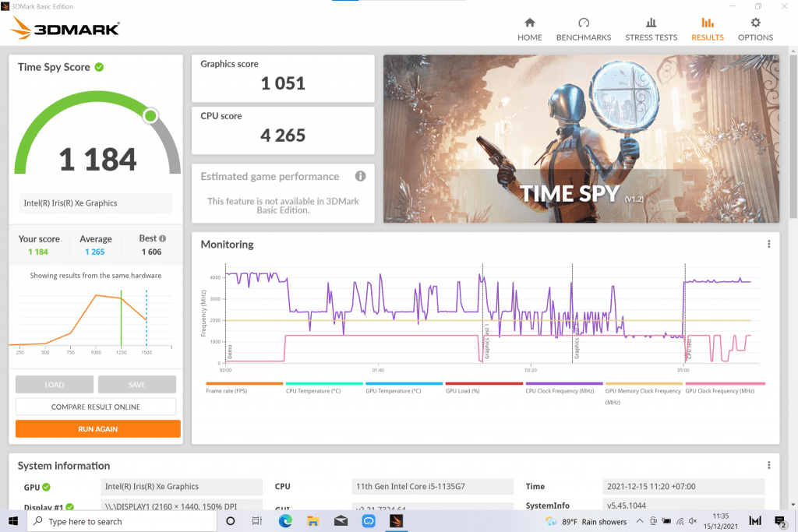Click the 3DMark logo
This screenshot has width=798, height=532.
pos(65,28)
